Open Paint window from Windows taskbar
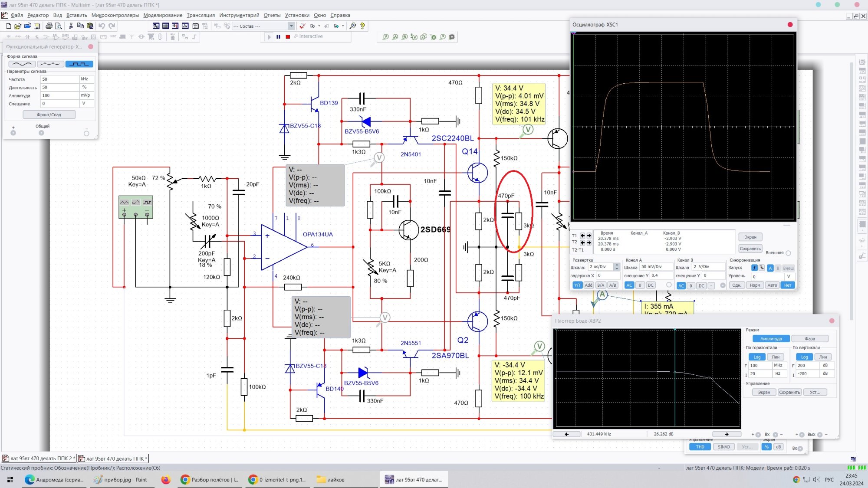Image resolution: width=868 pixels, height=488 pixels. [121, 480]
